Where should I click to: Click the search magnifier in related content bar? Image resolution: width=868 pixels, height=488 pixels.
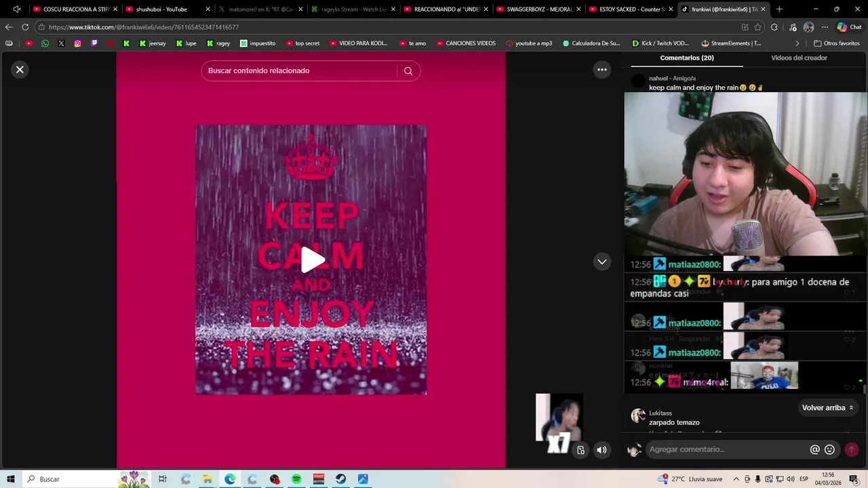(408, 70)
